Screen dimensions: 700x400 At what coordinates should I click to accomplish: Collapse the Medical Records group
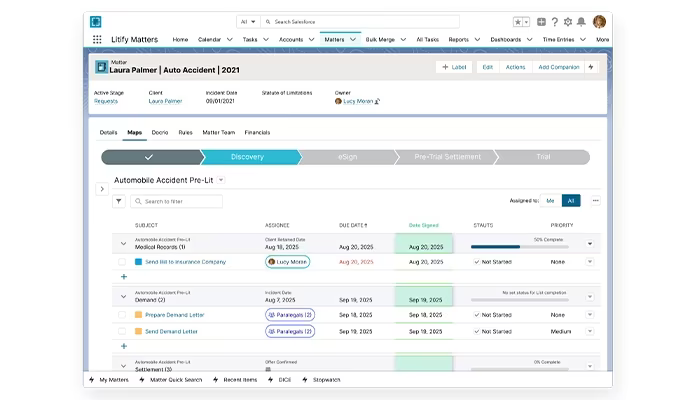[x=123, y=244]
